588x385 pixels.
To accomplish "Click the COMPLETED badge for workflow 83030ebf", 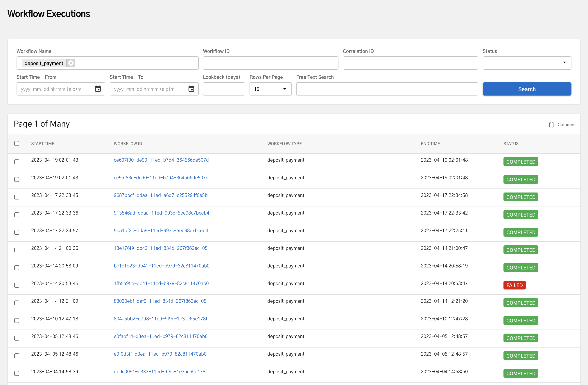I will [521, 303].
